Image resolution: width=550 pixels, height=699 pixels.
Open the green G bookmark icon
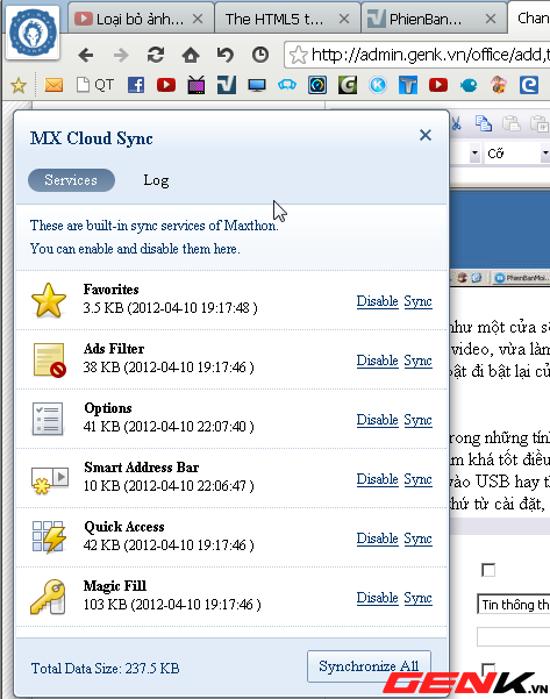coord(348,85)
